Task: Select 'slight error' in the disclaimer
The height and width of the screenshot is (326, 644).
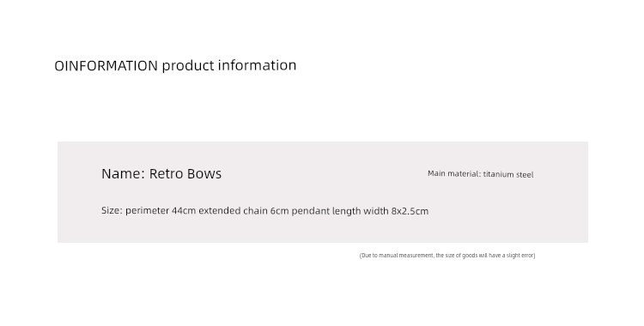Action: click(x=521, y=256)
